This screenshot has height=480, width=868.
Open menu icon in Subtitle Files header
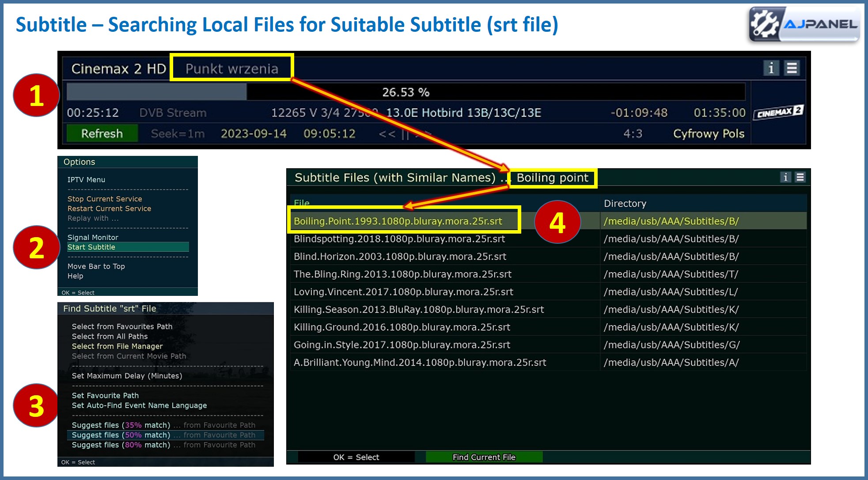pos(800,177)
